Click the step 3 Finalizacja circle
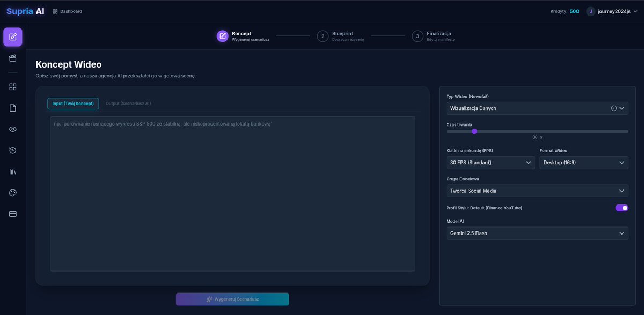The width and height of the screenshot is (644, 315). tap(418, 36)
